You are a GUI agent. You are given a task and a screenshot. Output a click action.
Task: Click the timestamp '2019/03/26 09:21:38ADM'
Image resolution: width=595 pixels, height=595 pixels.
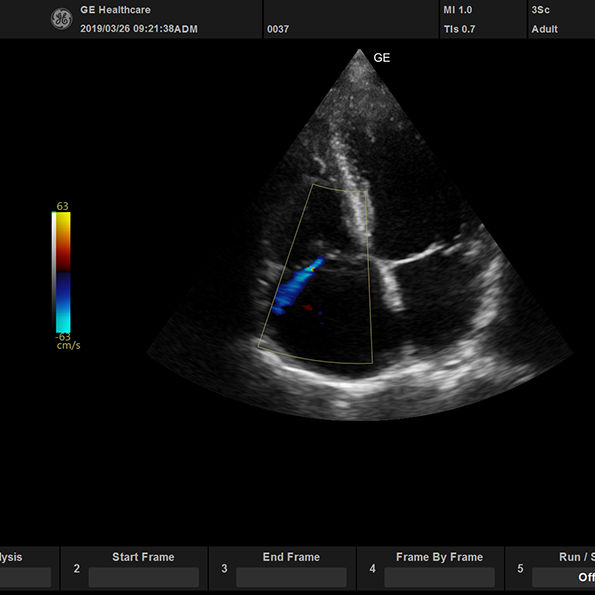[x=139, y=29]
